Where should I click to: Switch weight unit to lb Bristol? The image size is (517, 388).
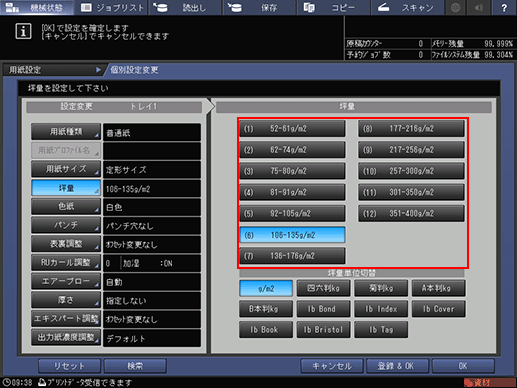click(x=323, y=330)
